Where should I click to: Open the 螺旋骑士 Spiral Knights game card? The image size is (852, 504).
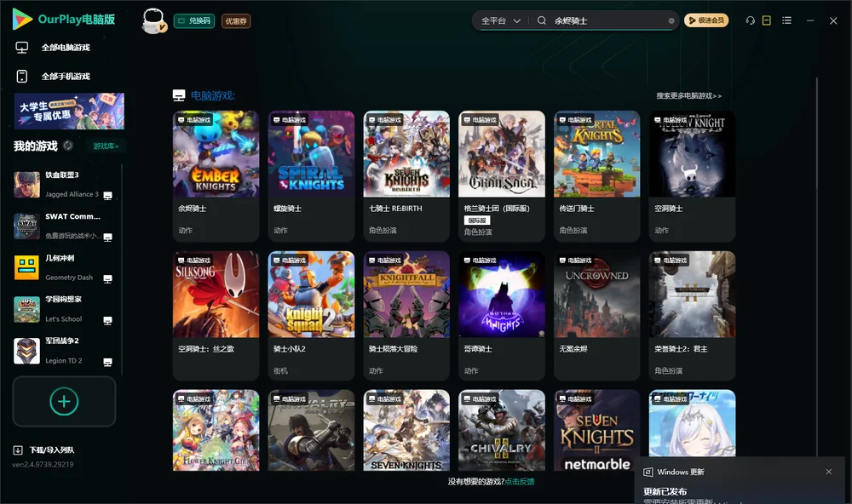click(311, 176)
